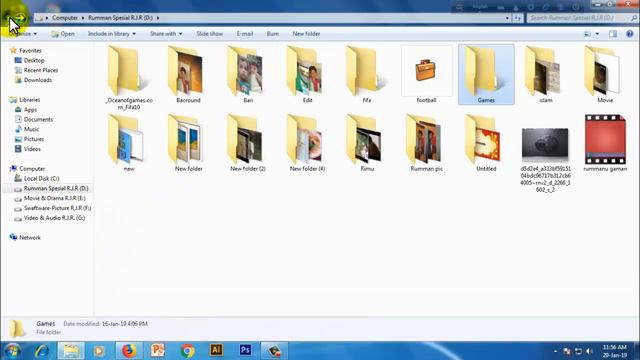The image size is (640, 360).
Task: Create a New folder from toolbar
Action: coord(306,34)
